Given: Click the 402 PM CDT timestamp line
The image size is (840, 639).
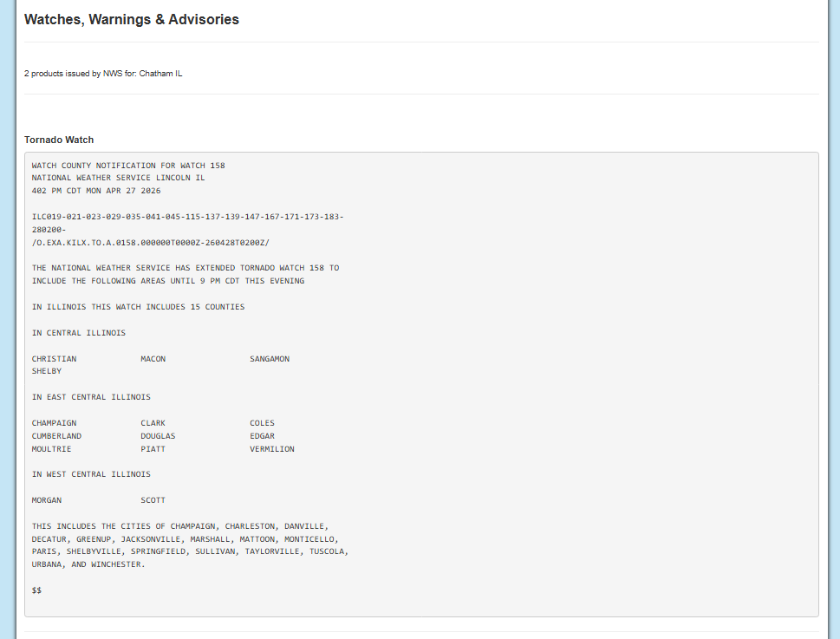Looking at the screenshot, I should pyautogui.click(x=96, y=191).
